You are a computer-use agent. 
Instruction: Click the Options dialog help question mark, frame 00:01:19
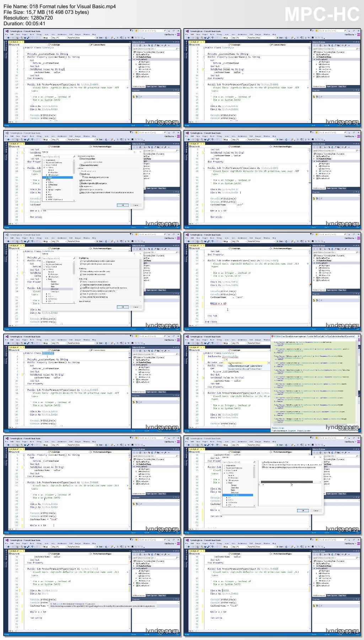134,152
